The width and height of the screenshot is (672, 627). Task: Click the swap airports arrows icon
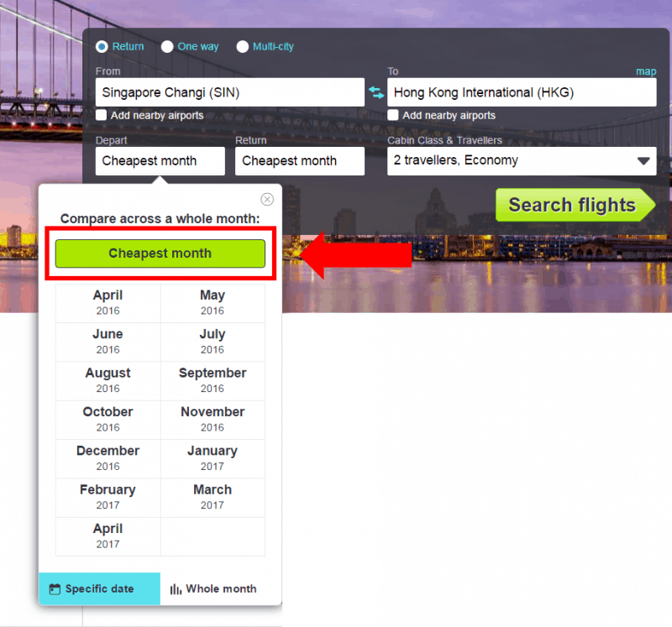coord(375,92)
